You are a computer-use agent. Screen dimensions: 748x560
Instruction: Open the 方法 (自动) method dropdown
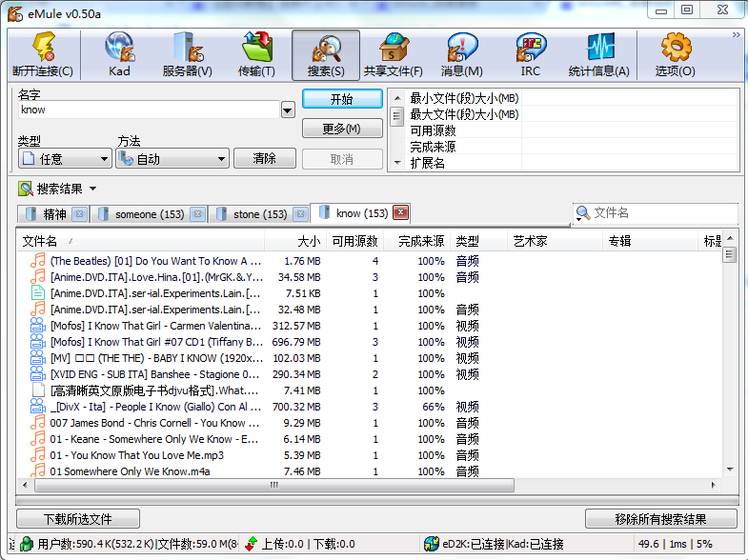[x=172, y=159]
